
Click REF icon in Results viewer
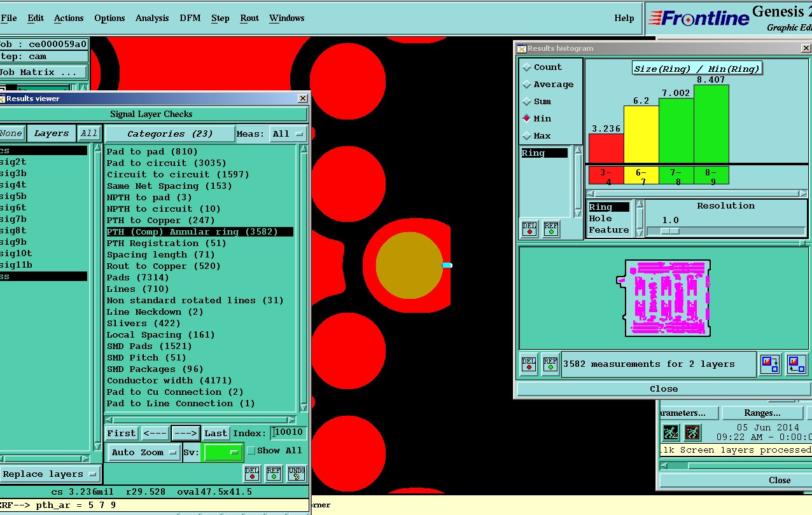[274, 474]
